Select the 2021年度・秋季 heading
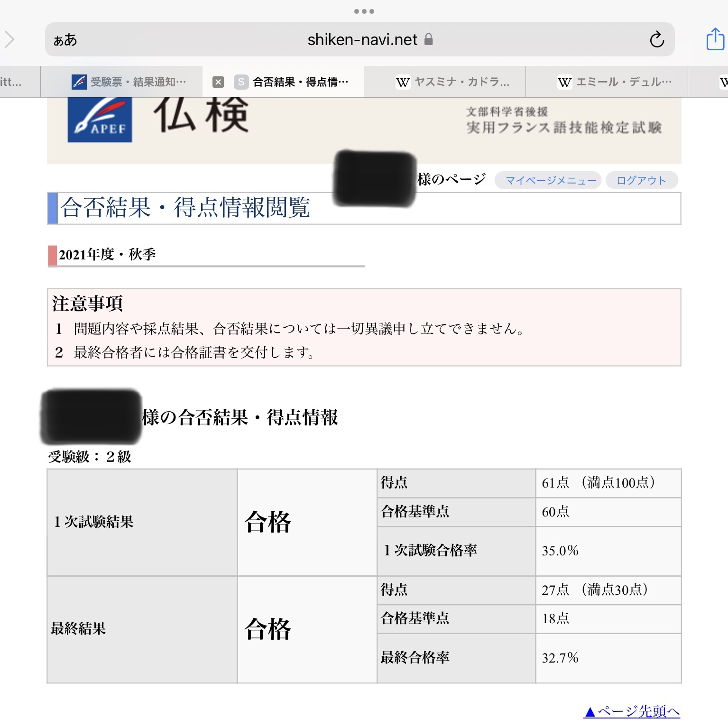The height and width of the screenshot is (728, 728). coord(107,255)
